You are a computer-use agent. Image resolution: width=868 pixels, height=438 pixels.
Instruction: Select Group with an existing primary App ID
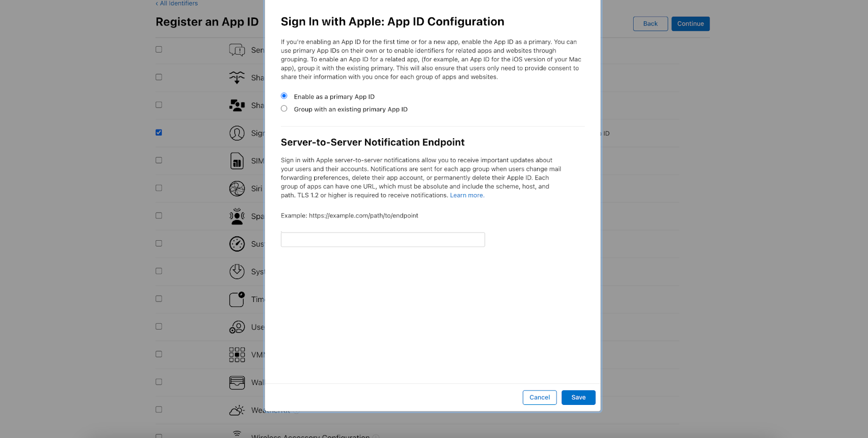point(284,108)
